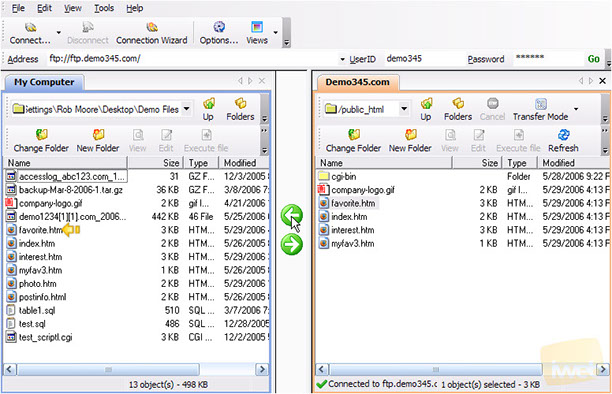The height and width of the screenshot is (394, 612).
Task: Open the Address history dropdown
Action: pos(342,59)
